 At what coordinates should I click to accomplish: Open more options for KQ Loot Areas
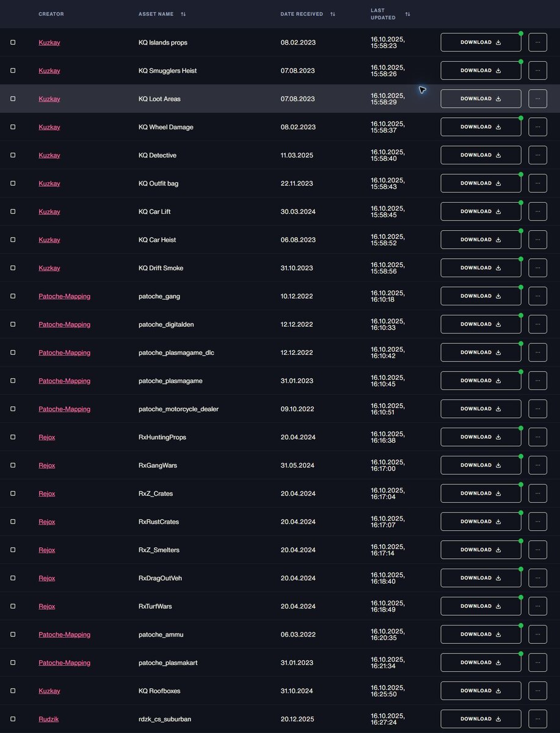[x=537, y=99]
